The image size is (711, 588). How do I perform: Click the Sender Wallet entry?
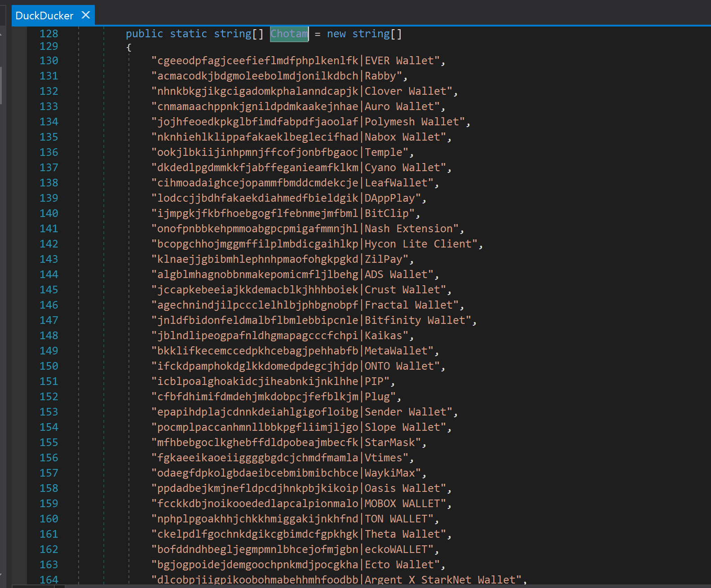tap(305, 412)
